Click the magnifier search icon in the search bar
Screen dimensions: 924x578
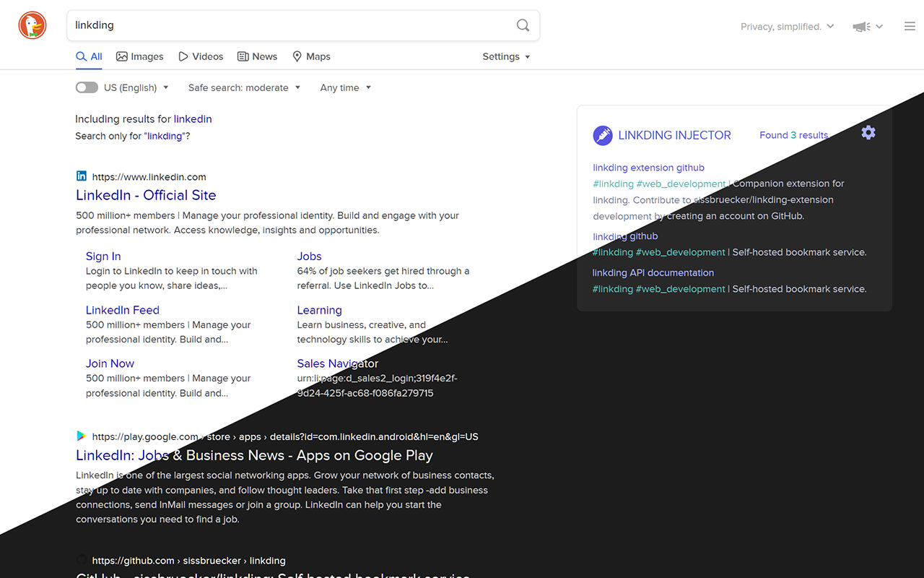pyautogui.click(x=523, y=25)
